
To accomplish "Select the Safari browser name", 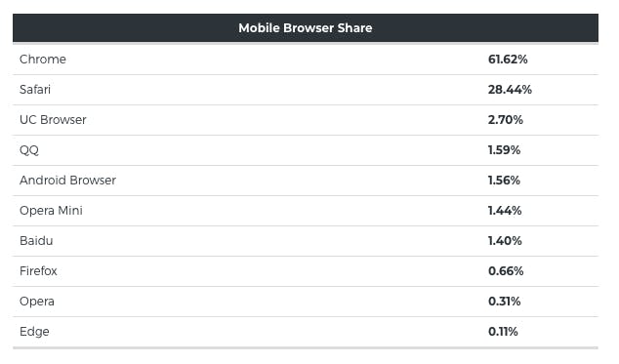I will pos(35,90).
